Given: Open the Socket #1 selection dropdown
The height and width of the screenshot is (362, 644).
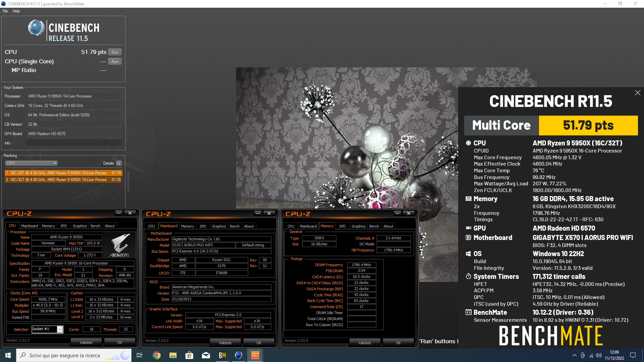Looking at the screenshot, I should tap(47, 329).
